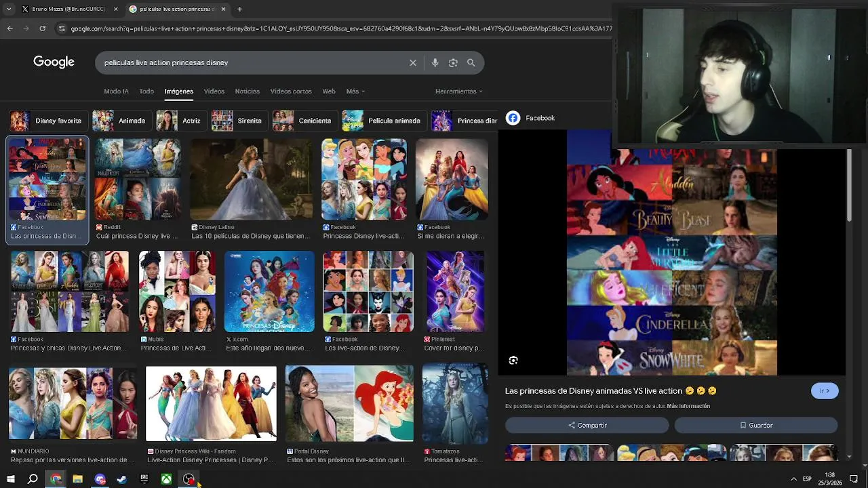
Task: Show hidden system tray icons
Action: tap(793, 479)
